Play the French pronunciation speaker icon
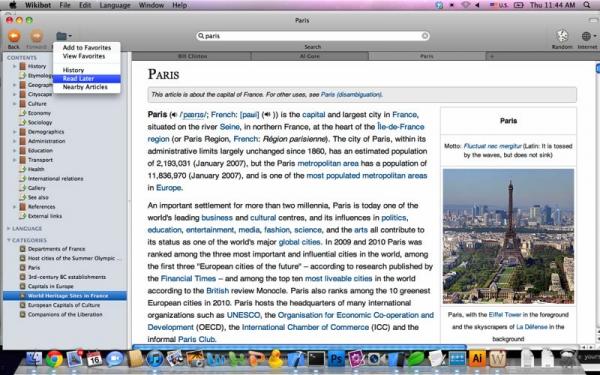This screenshot has height=375, width=600. tap(267, 115)
